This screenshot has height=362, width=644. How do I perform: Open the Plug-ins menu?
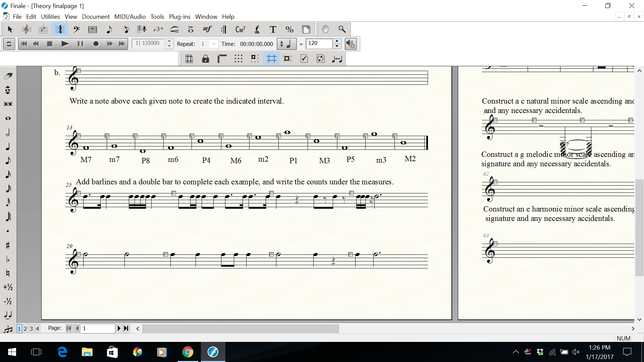179,16
